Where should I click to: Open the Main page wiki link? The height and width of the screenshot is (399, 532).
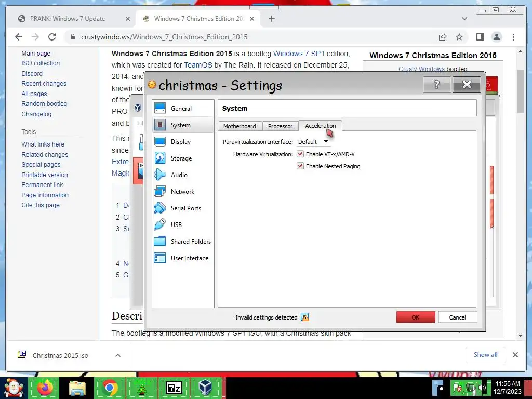click(36, 54)
